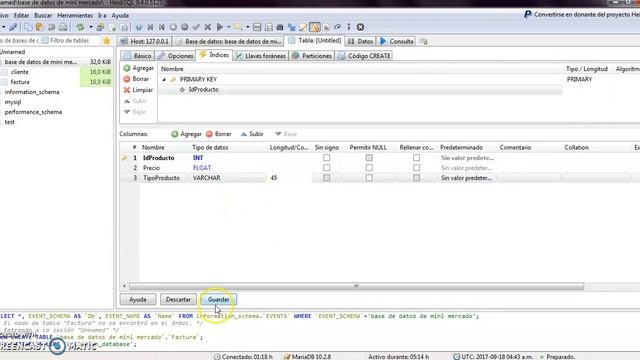Open the Buscar menu
This screenshot has height=360, width=640.
pyautogui.click(x=43, y=15)
